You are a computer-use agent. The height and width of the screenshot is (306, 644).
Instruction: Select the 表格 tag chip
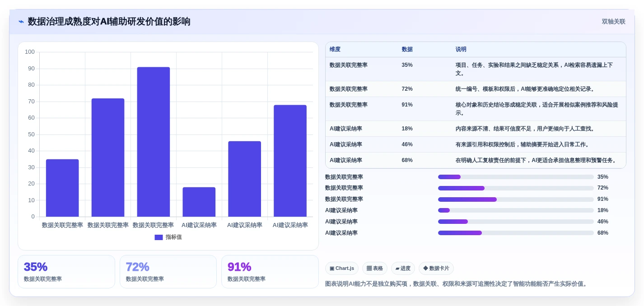[x=375, y=269]
